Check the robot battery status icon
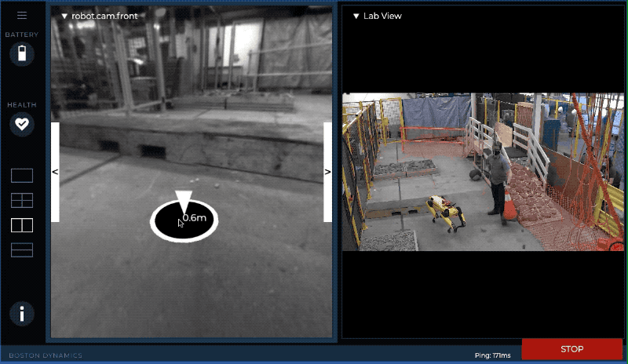This screenshot has height=364, width=628. [22, 53]
